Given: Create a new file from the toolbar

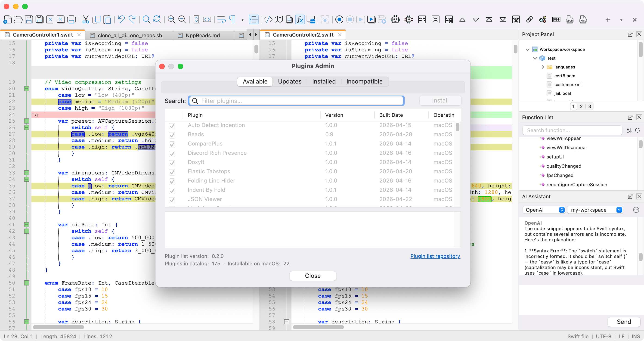Looking at the screenshot, I should [x=7, y=19].
